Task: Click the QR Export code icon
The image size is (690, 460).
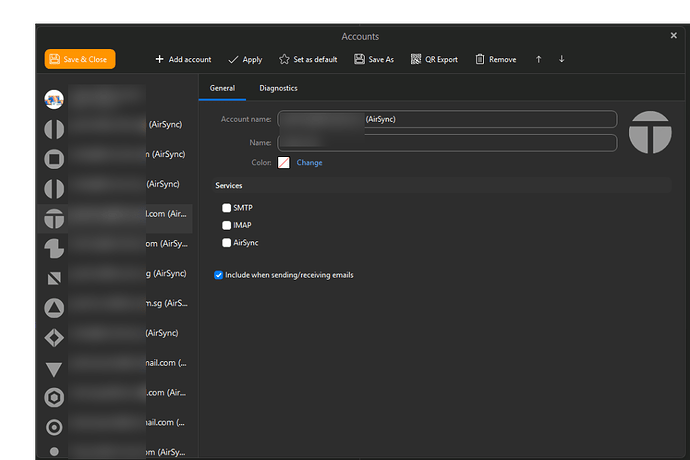Action: pos(416,59)
